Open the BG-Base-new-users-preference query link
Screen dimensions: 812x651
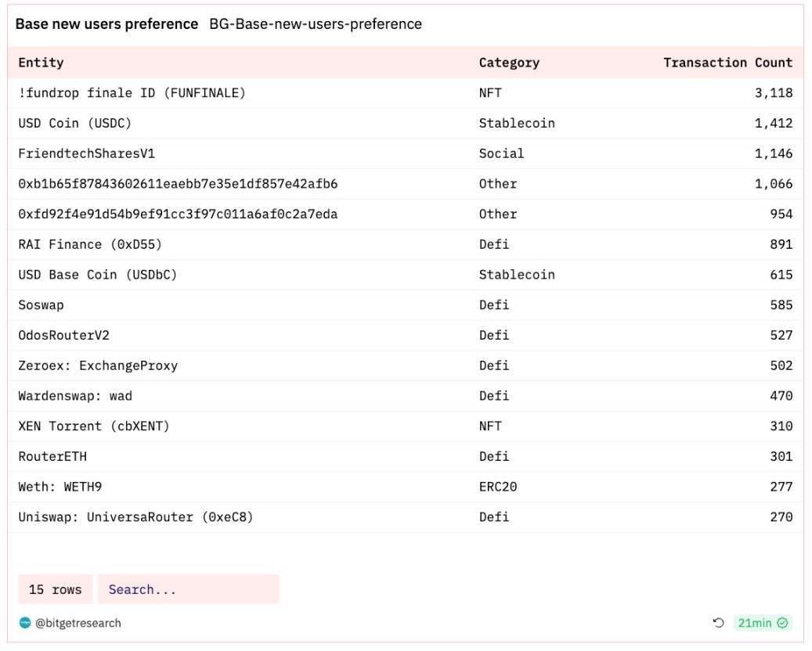[316, 23]
